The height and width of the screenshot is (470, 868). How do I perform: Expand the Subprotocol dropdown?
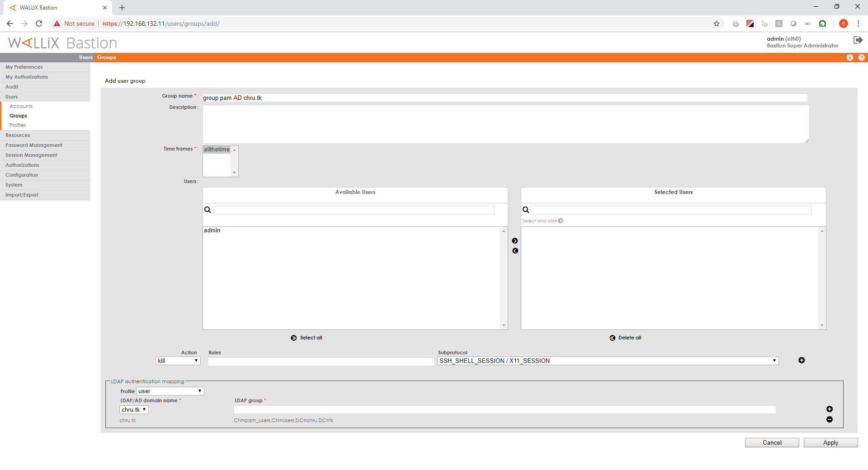point(607,361)
